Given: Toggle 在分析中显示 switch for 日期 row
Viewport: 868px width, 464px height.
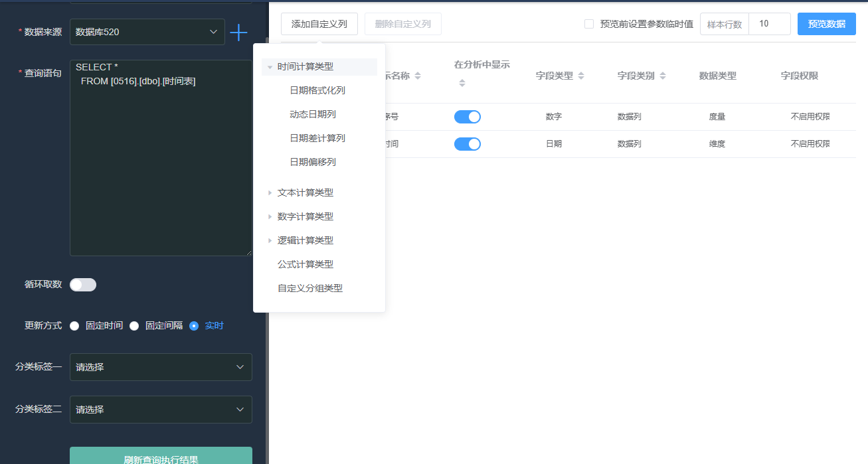Looking at the screenshot, I should pyautogui.click(x=468, y=144).
